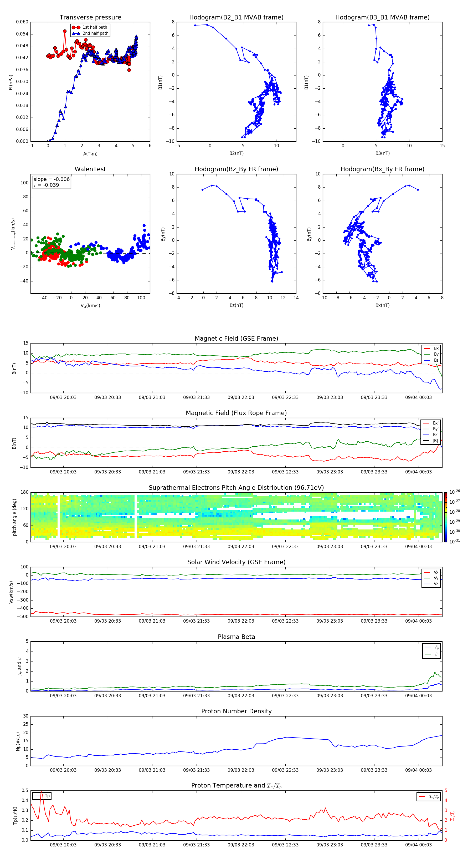
Task: Select the "βp" Plasma Beta legend entry
Action: pos(432,647)
